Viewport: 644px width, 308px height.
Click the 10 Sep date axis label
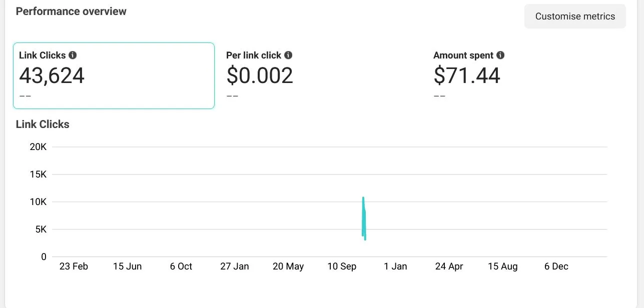point(342,266)
